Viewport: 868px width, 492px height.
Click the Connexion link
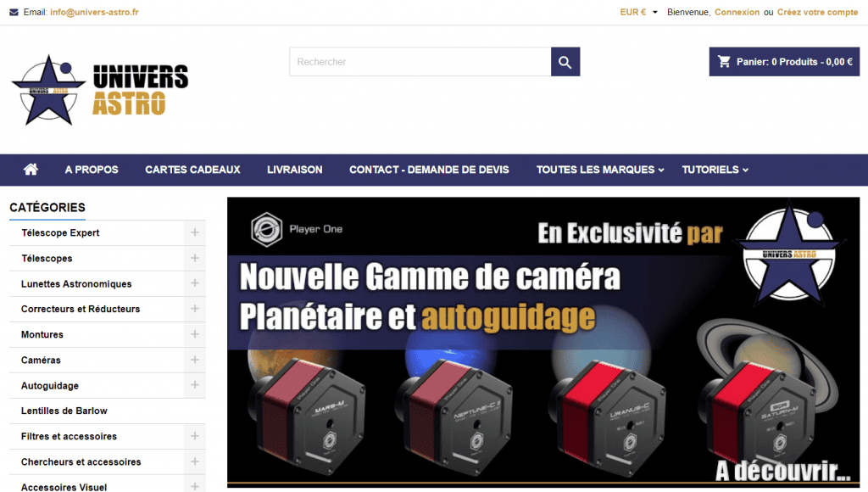(737, 12)
